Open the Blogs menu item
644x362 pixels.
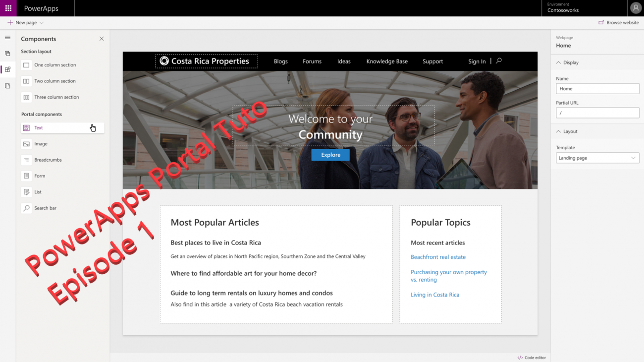click(281, 61)
